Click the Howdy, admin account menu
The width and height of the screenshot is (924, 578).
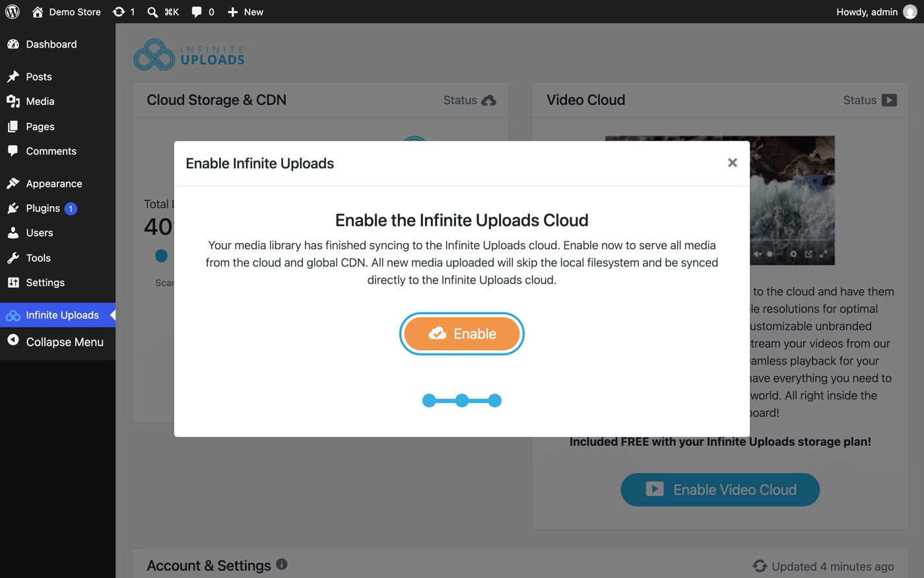[876, 12]
